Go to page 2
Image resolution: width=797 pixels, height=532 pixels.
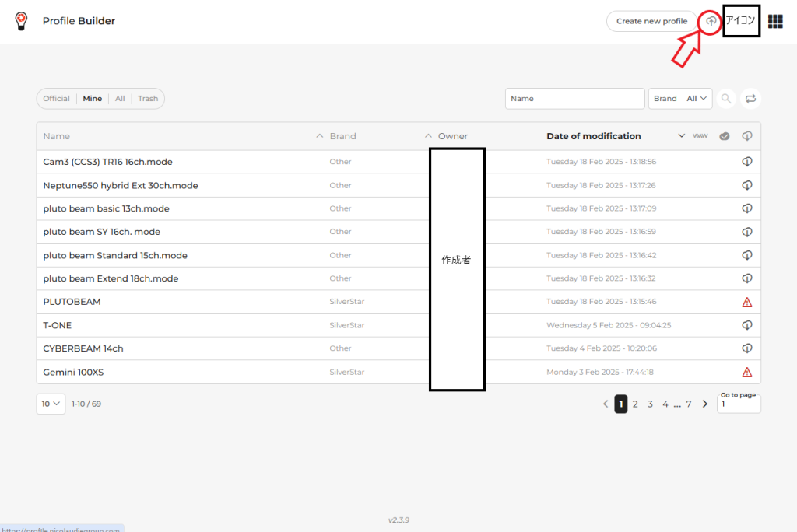coord(635,404)
